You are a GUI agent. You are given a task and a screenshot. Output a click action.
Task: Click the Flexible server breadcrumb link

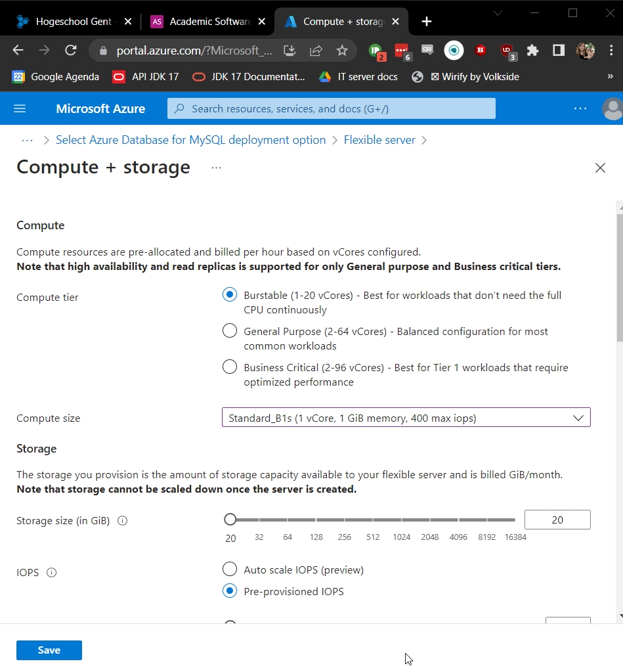[x=379, y=140]
